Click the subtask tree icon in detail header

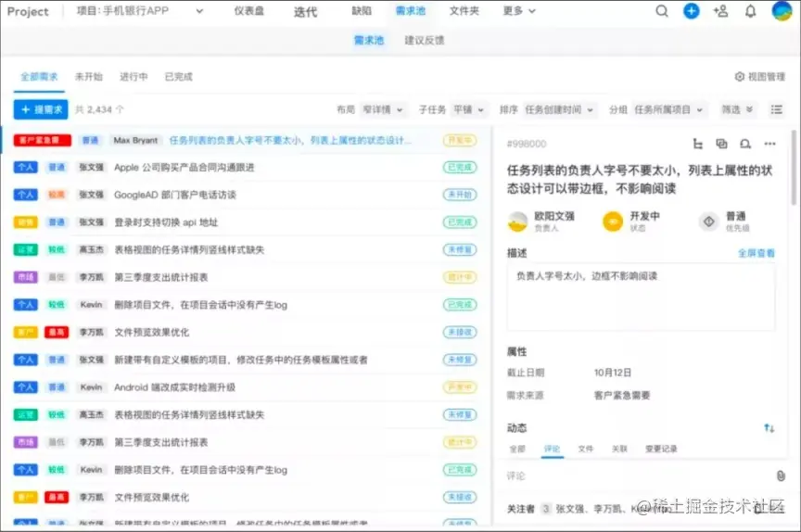pos(697,144)
